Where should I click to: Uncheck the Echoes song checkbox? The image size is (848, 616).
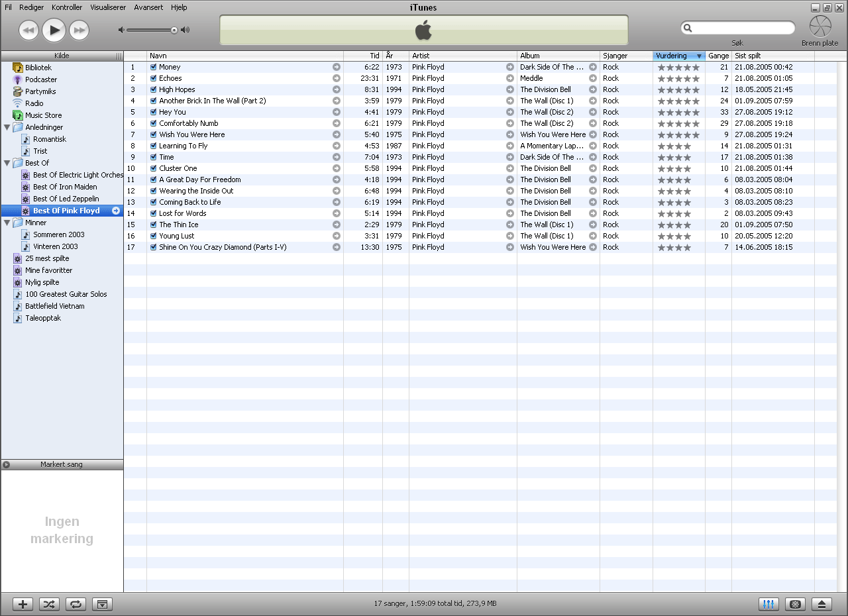click(x=154, y=78)
